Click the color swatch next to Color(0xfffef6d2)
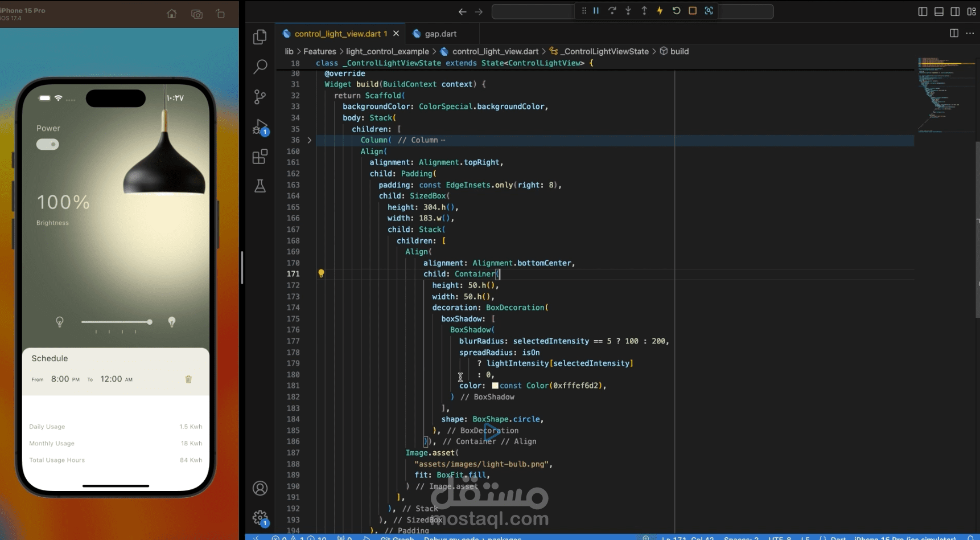980x540 pixels. point(495,386)
